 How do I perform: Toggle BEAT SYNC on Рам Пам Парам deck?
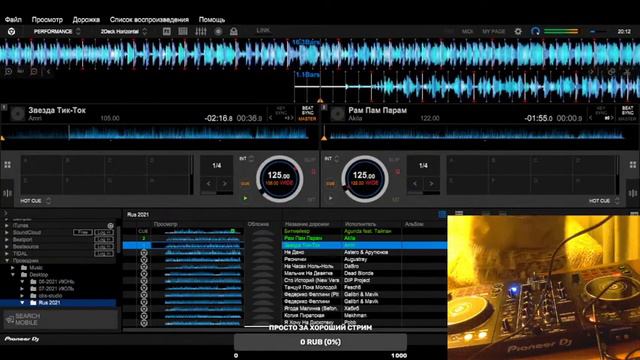point(627,111)
